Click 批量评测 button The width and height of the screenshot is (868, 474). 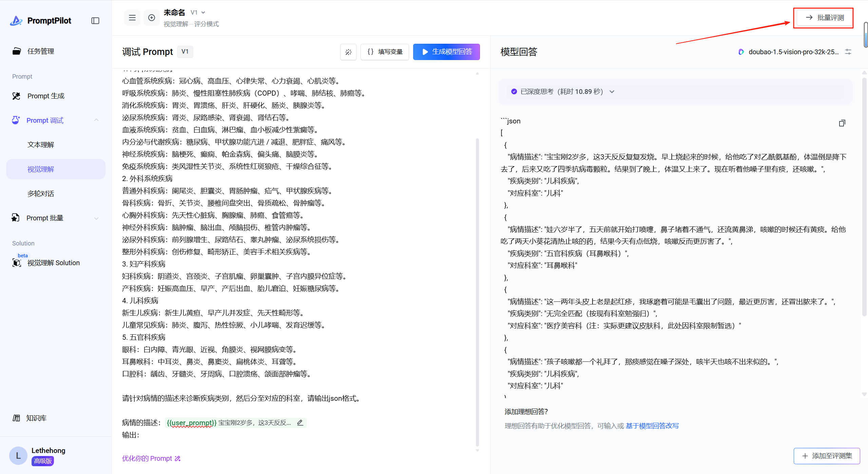[824, 18]
